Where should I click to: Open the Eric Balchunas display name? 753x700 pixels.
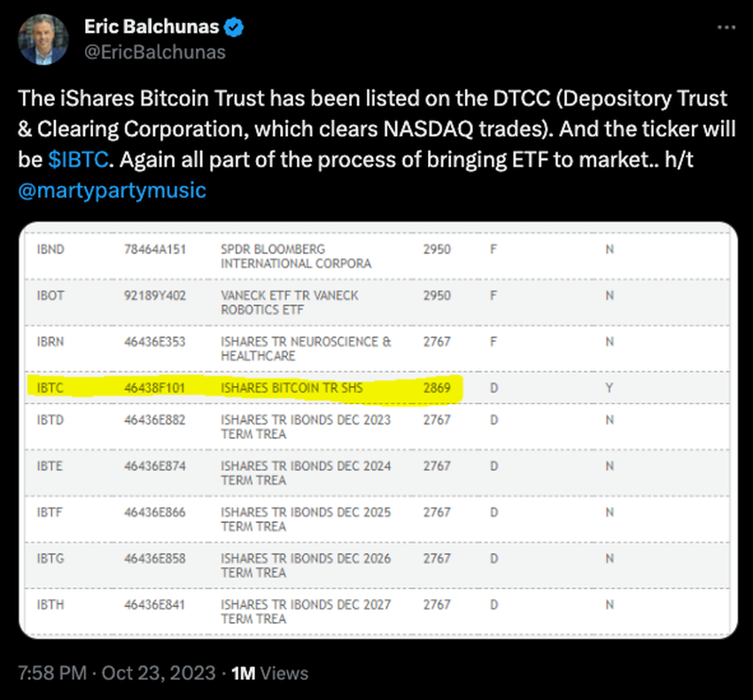(x=151, y=27)
